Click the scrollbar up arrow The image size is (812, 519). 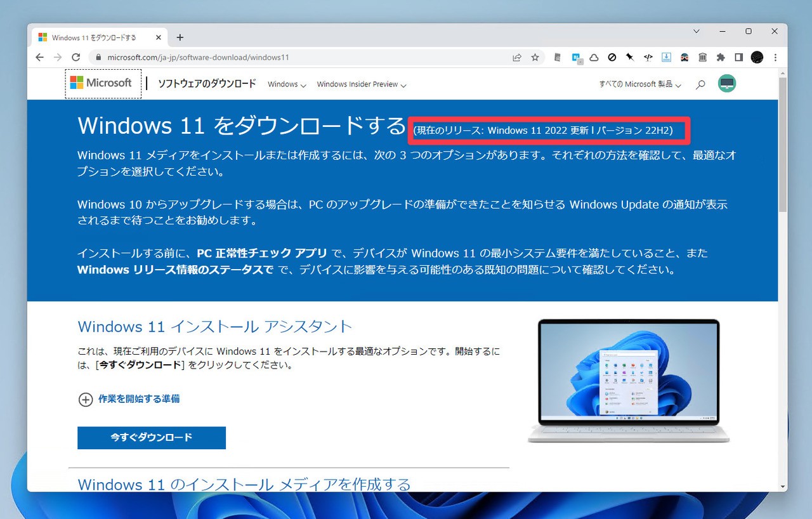(x=783, y=72)
